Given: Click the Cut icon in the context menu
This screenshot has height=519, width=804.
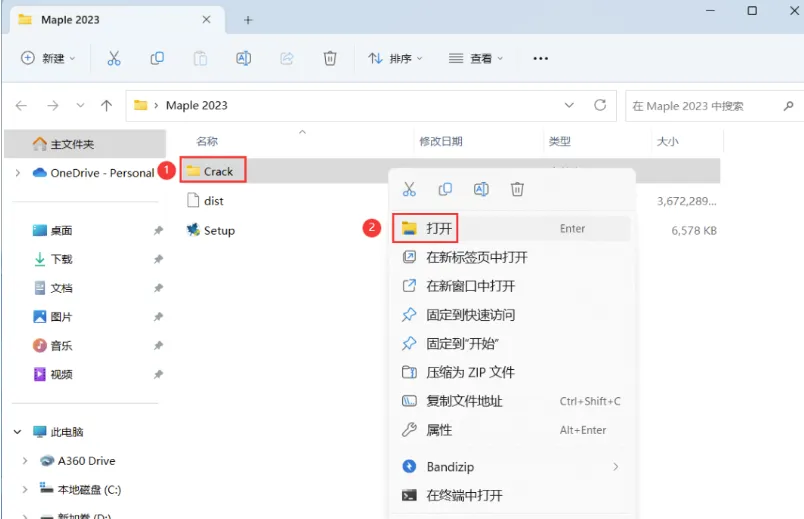Looking at the screenshot, I should pyautogui.click(x=409, y=189).
